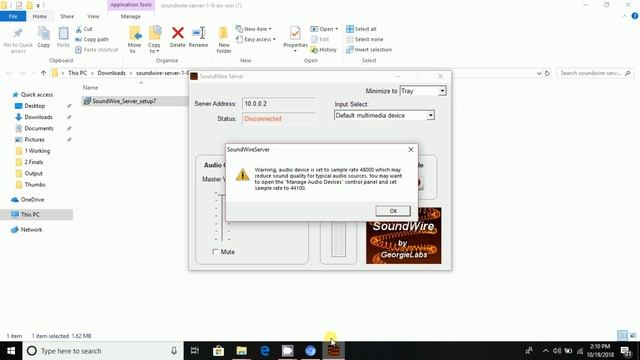
Task: Expand the address bar history dropdown
Action: [x=539, y=73]
